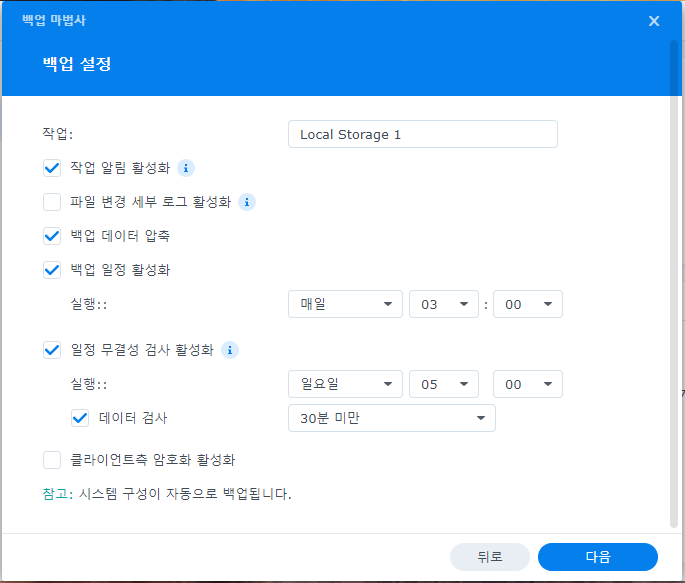Viewport: 685px width, 583px height.
Task: Open info tooltip for 작업 알림 활성화
Action: 186,168
